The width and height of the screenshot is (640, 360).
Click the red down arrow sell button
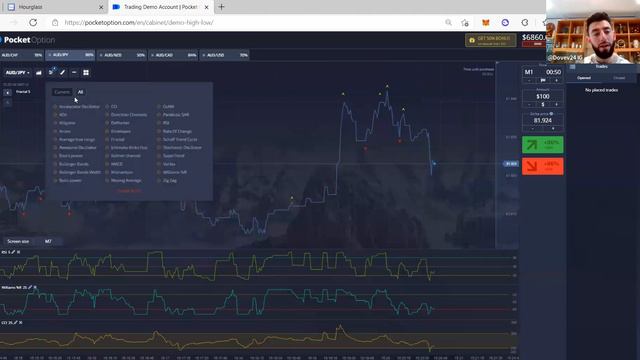tap(543, 166)
